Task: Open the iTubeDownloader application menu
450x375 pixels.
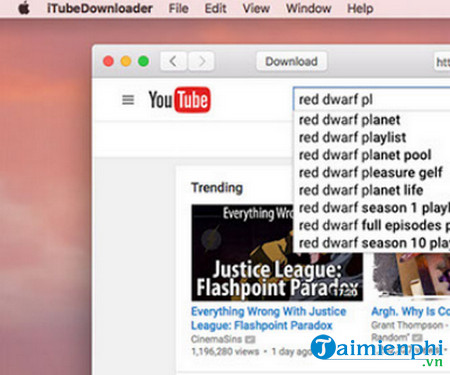Action: click(100, 8)
